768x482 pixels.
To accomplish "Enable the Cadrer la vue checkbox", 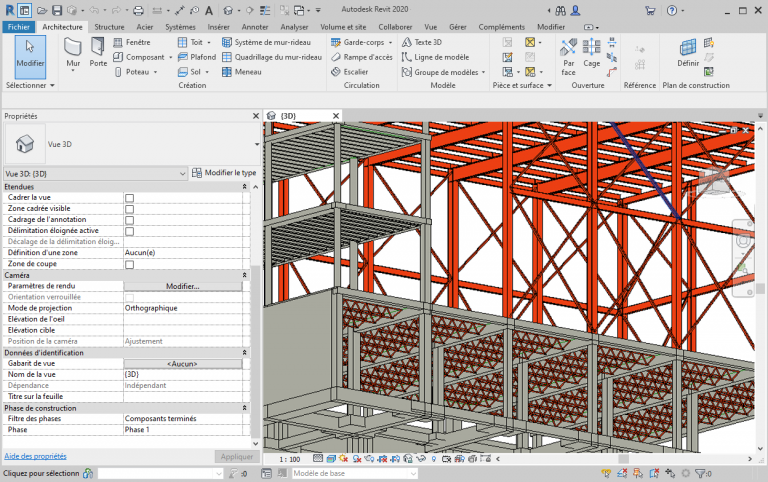I will [x=129, y=198].
